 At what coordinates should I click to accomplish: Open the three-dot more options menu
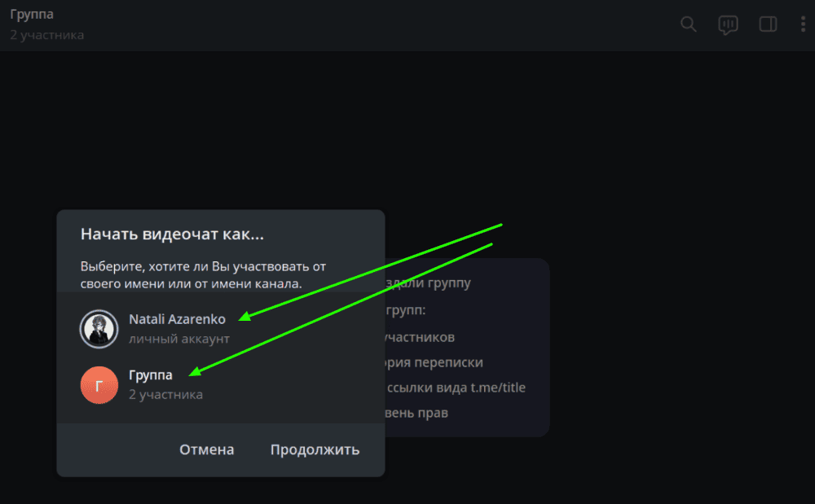[803, 24]
